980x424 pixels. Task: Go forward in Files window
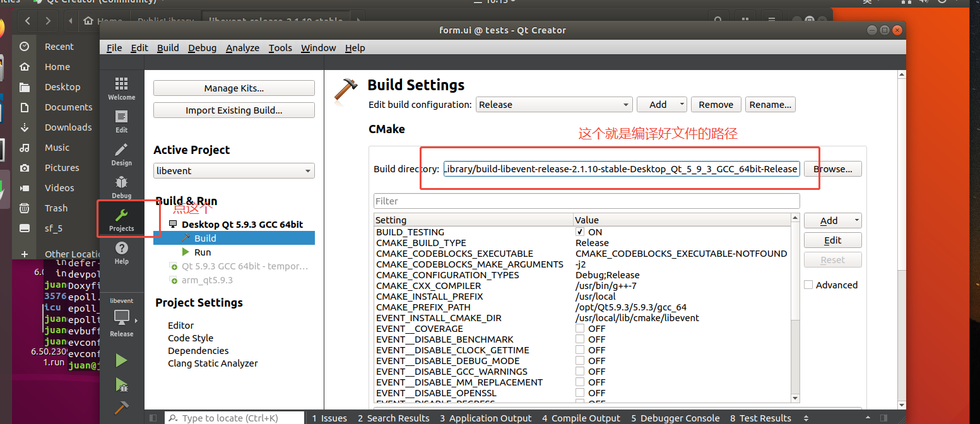point(48,21)
